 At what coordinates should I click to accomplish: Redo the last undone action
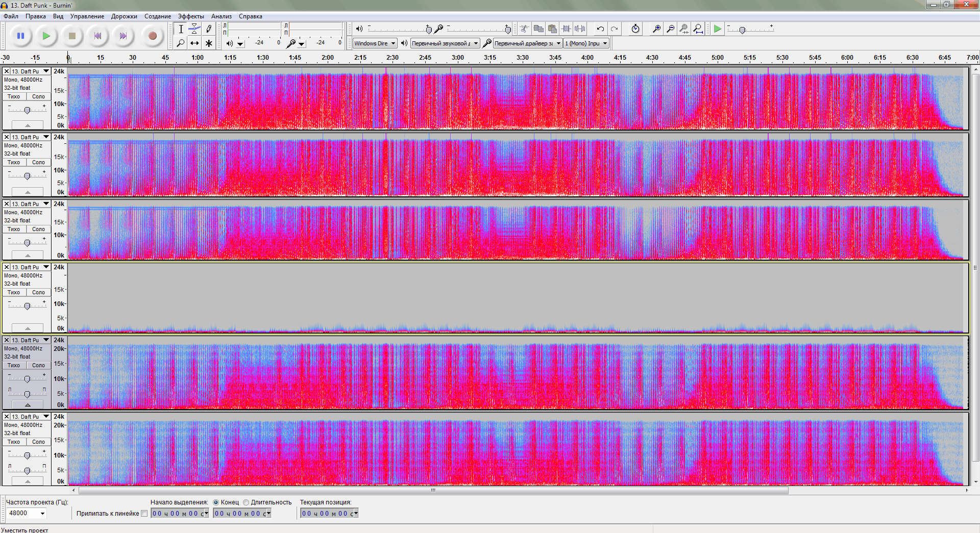(614, 29)
